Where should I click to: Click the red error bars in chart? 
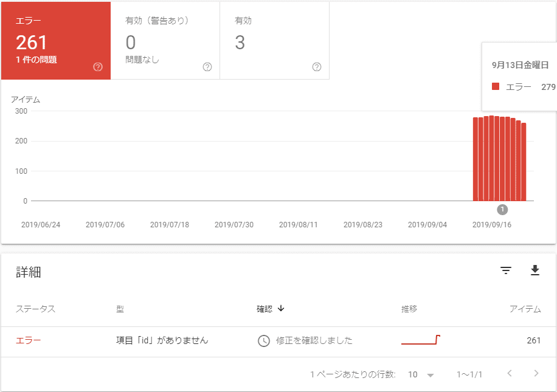coord(499,159)
